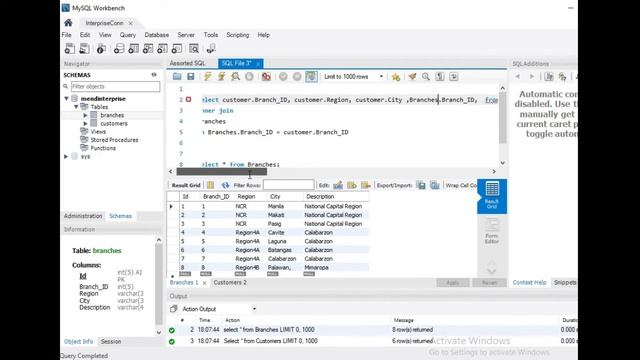Open find panel magnifier icon
Screen dimensions: 640x360
point(426,76)
